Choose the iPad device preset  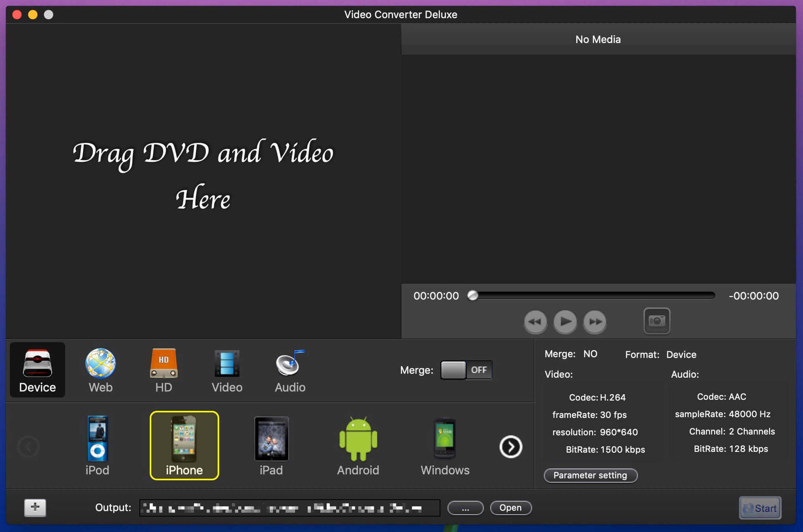click(271, 446)
